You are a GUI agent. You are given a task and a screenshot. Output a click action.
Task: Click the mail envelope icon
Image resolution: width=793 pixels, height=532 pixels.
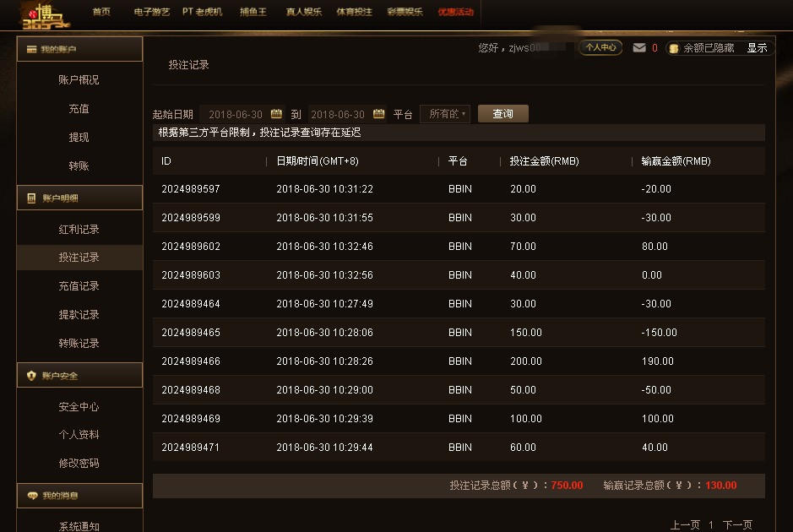click(x=639, y=48)
